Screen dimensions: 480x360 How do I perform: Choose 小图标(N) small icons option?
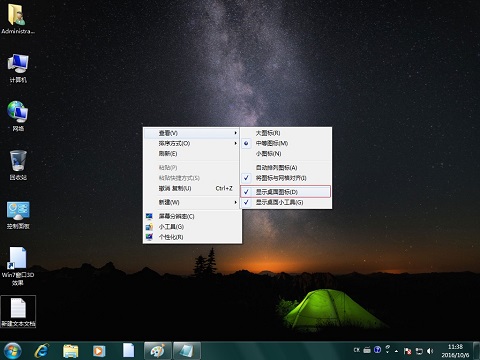pos(286,154)
